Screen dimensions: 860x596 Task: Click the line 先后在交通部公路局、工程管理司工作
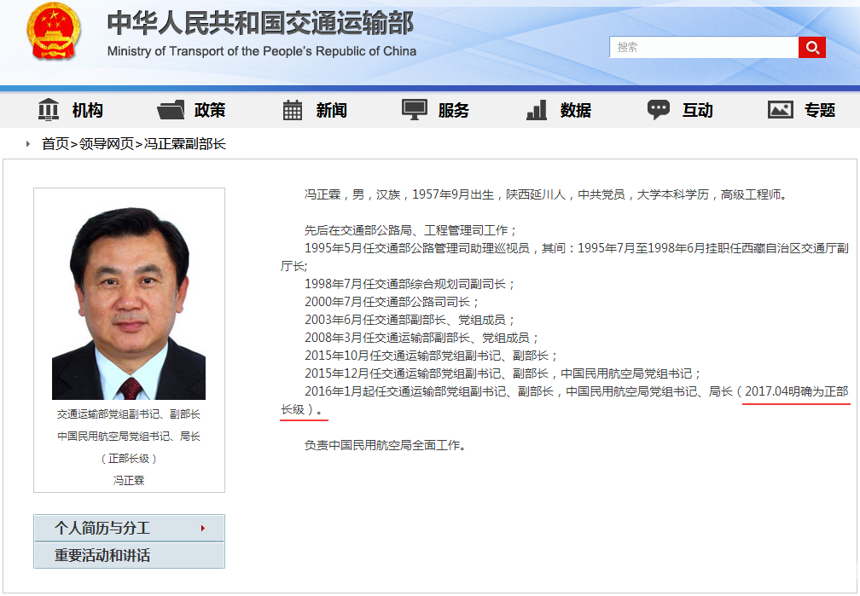(x=411, y=230)
